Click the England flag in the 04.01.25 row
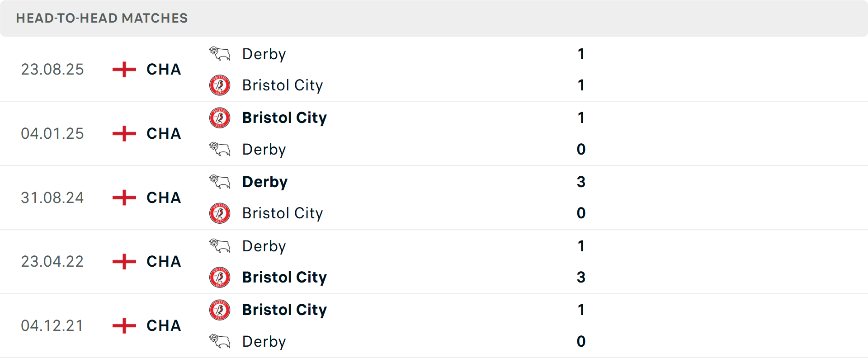This screenshot has width=868, height=358. point(123,134)
